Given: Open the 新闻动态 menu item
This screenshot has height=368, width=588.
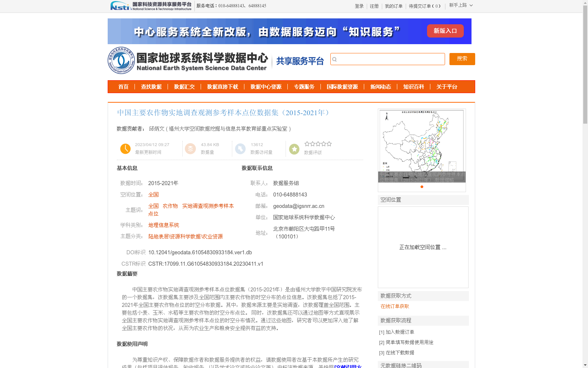Looking at the screenshot, I should click(381, 87).
